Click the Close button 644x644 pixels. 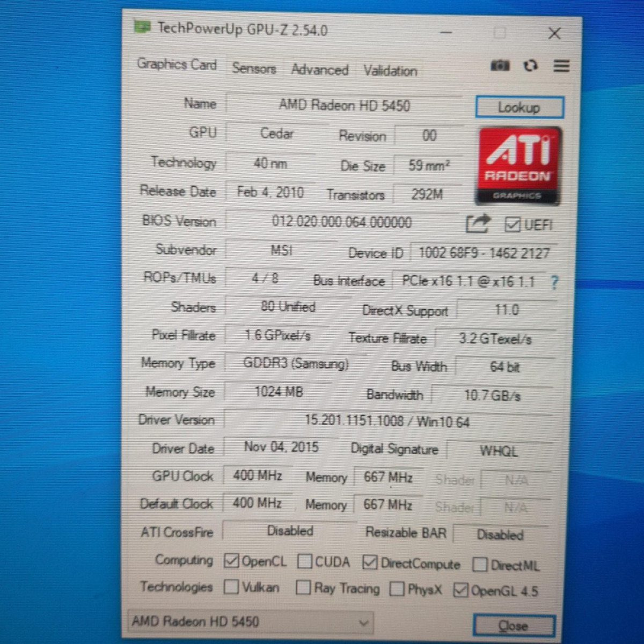(x=514, y=626)
